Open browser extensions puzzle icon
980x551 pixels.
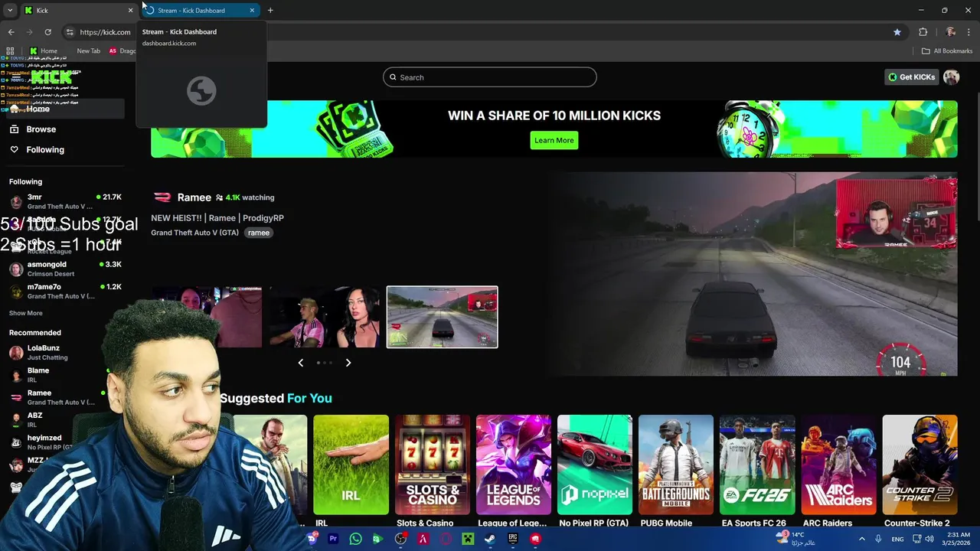pos(923,32)
